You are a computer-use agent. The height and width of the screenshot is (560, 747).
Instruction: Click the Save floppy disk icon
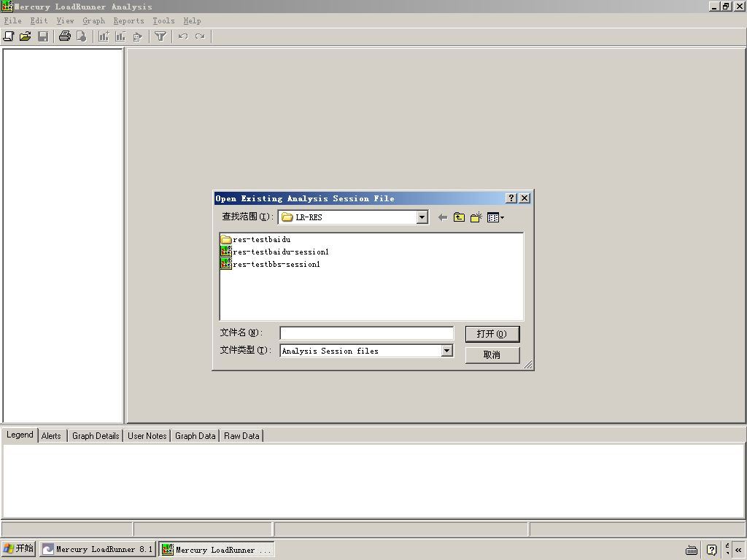click(43, 36)
